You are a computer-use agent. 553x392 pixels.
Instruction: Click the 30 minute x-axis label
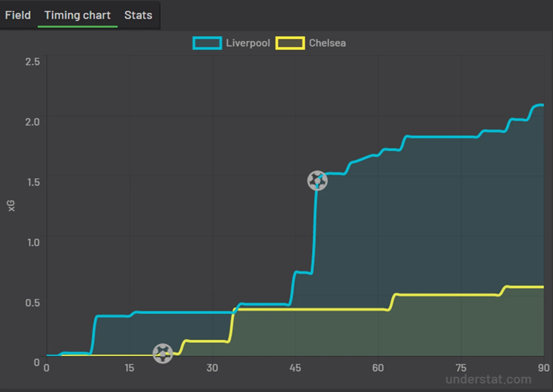(212, 368)
